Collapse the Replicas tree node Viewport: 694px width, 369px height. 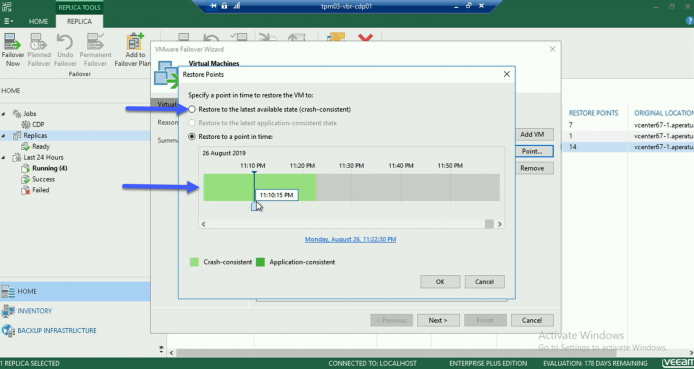point(4,135)
